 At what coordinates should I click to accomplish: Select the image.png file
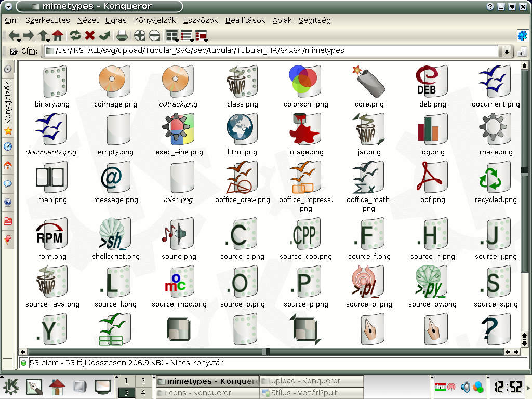(x=305, y=135)
